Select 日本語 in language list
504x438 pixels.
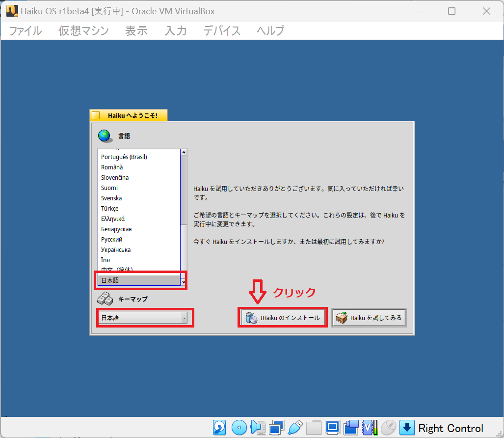[139, 280]
